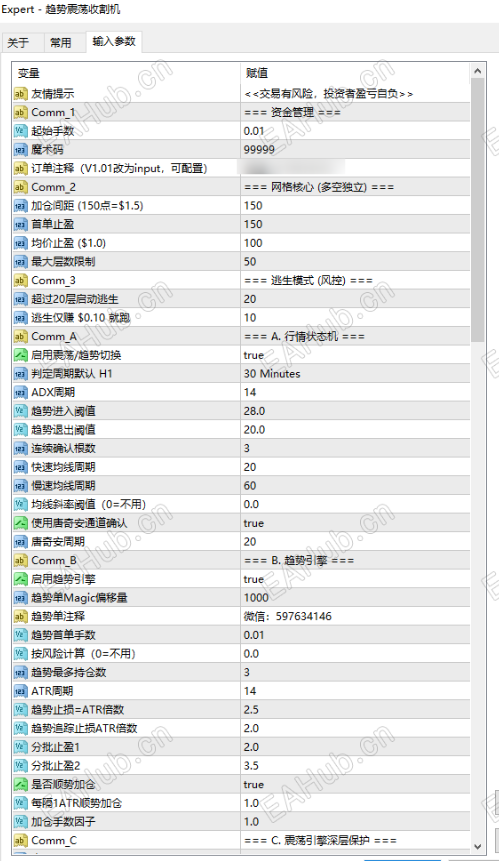Click the icon beside 首单止盈
499x861 pixels.
(20, 225)
